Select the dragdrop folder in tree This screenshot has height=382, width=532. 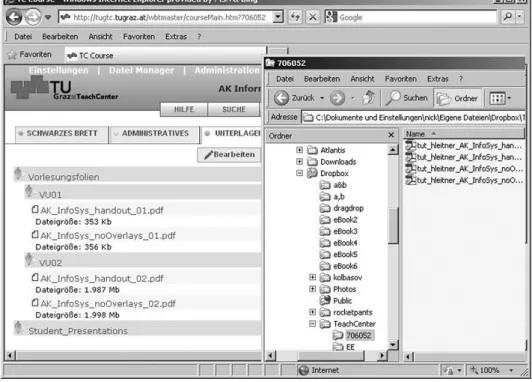click(x=348, y=208)
